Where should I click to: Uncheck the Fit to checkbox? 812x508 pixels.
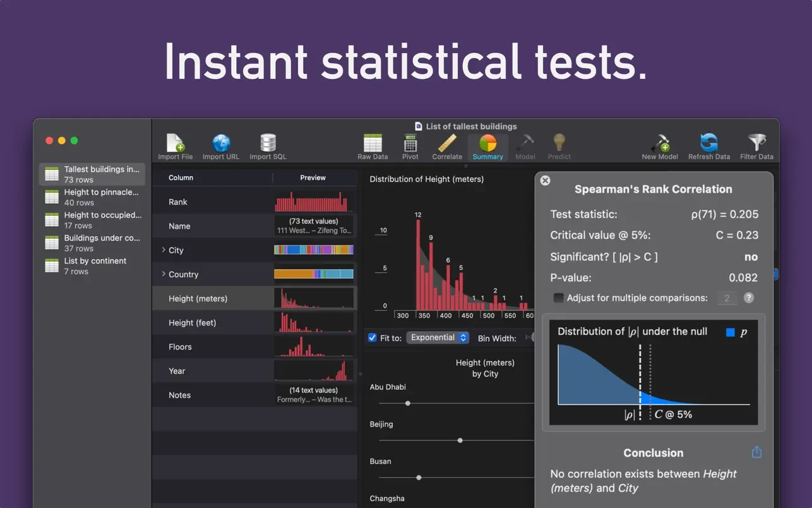point(372,338)
